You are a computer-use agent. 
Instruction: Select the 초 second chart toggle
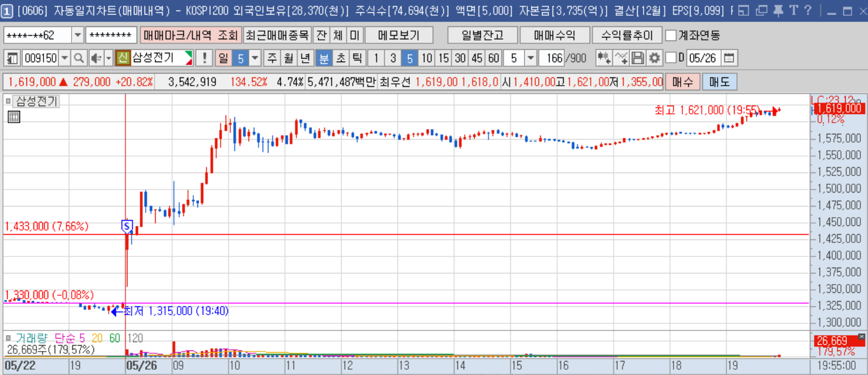coord(341,58)
